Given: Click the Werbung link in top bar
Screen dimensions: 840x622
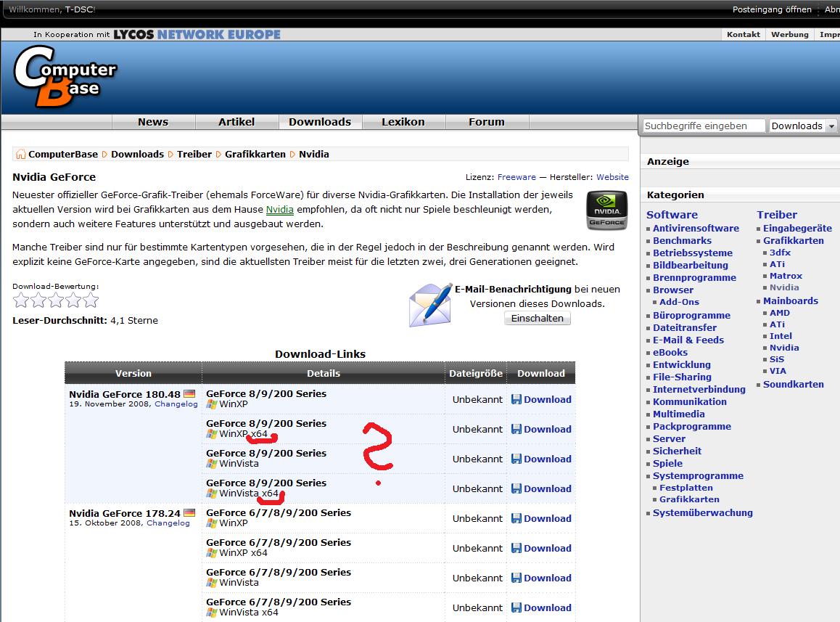Looking at the screenshot, I should point(790,34).
